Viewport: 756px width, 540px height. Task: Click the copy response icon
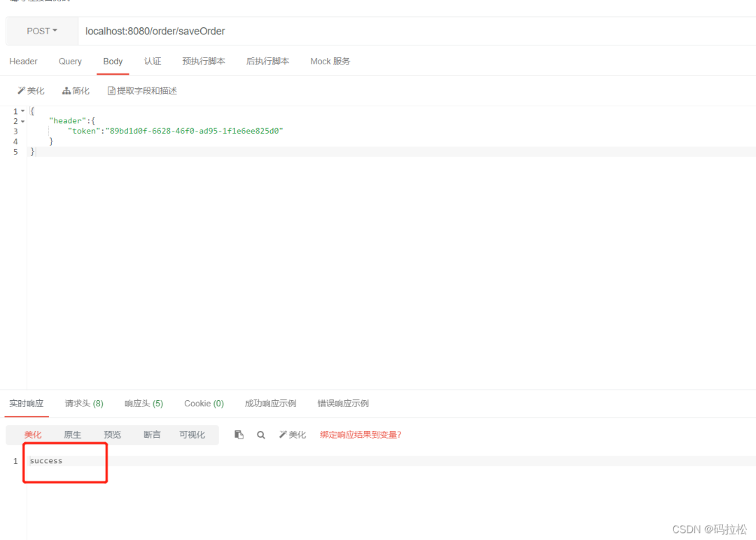click(x=239, y=434)
